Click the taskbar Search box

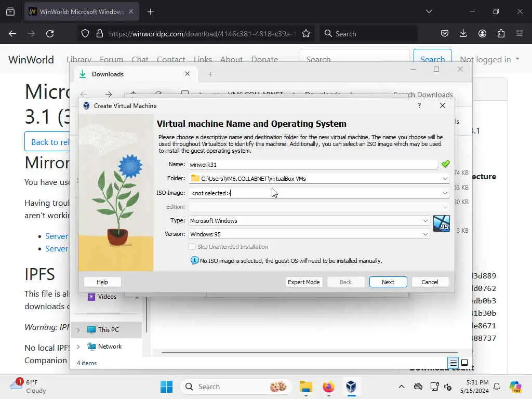[x=237, y=387]
